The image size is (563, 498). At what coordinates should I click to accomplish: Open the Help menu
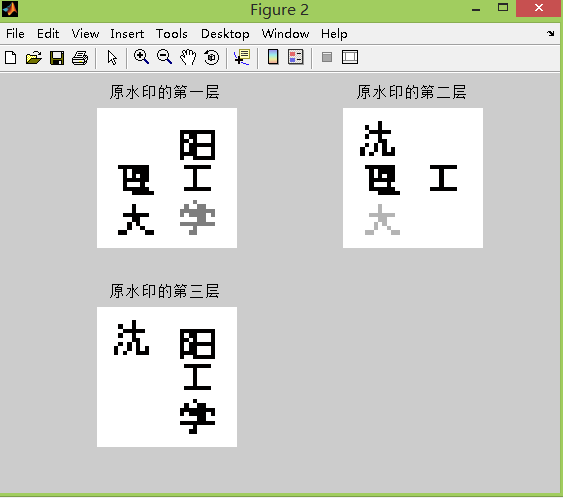click(x=334, y=34)
